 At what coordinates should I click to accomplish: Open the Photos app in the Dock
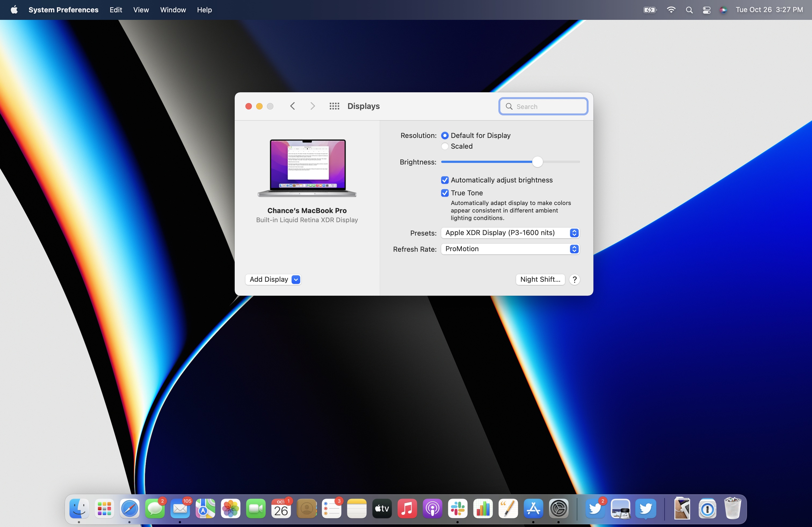click(230, 508)
